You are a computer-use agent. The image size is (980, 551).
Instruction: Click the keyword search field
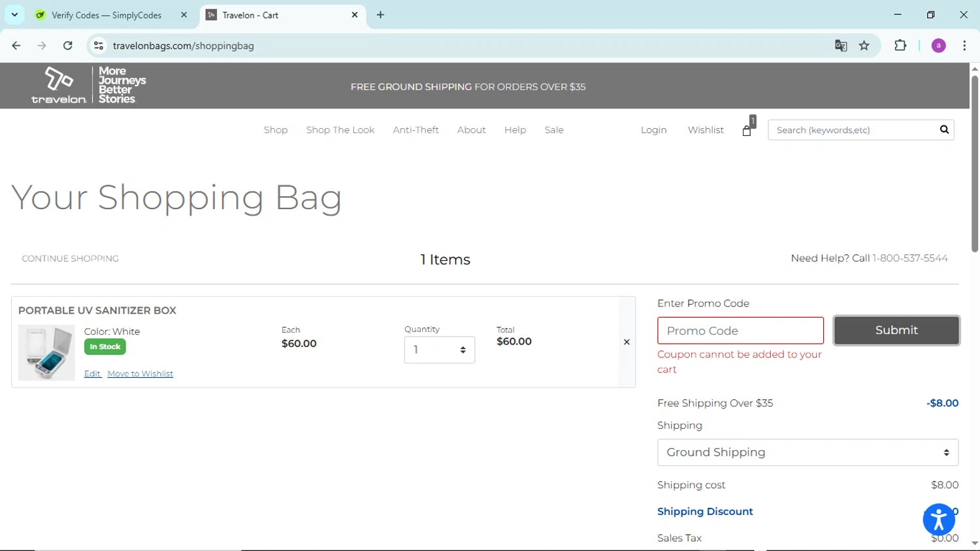click(x=853, y=130)
